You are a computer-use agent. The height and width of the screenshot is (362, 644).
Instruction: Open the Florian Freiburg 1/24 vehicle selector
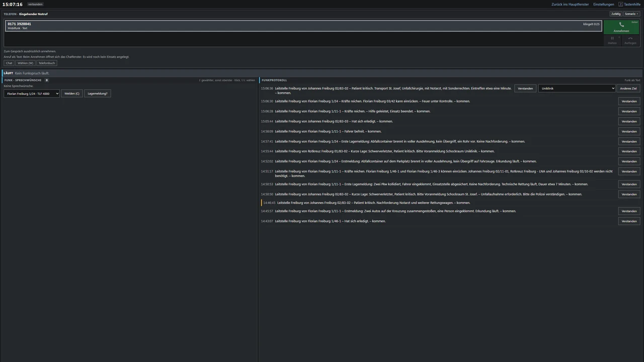[32, 94]
